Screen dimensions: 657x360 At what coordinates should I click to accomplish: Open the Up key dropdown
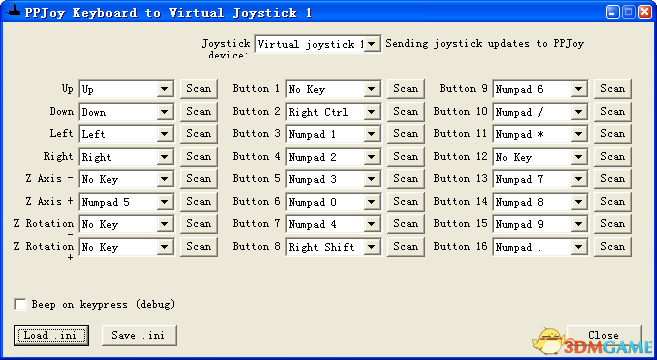click(126, 89)
